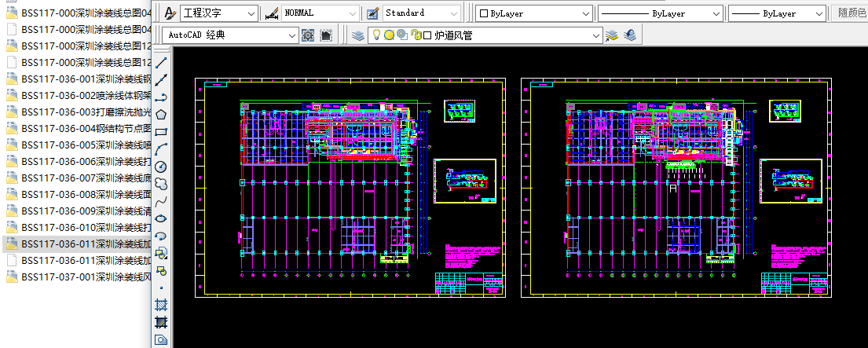Open Workspace Settings gear icon
Viewport: 868px width, 348px height.
[309, 35]
